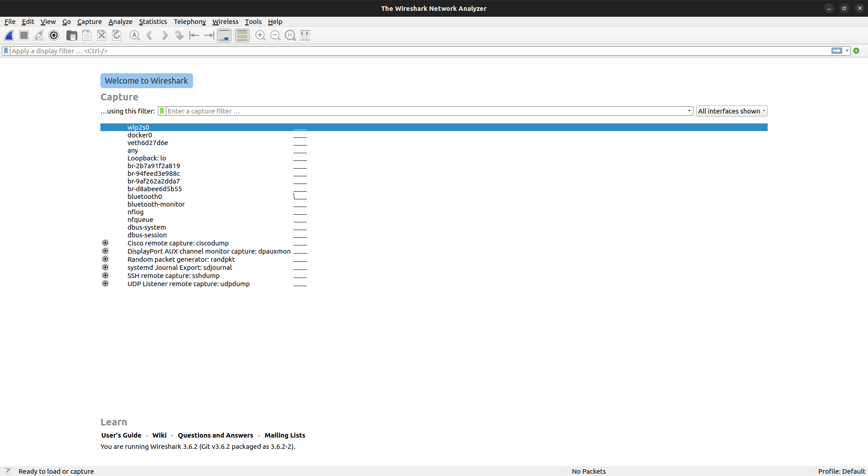Image resolution: width=868 pixels, height=476 pixels.
Task: Open display filter history dropdown arrow
Action: point(847,51)
